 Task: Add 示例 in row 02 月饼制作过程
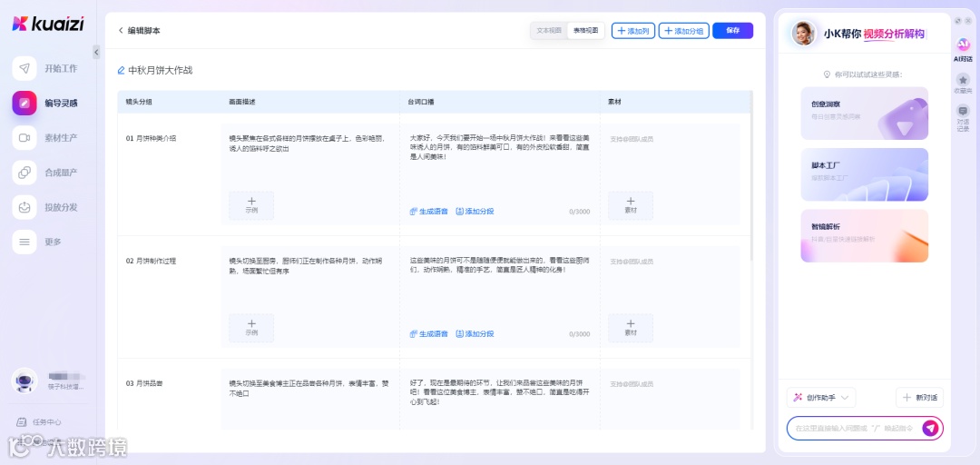pyautogui.click(x=251, y=328)
